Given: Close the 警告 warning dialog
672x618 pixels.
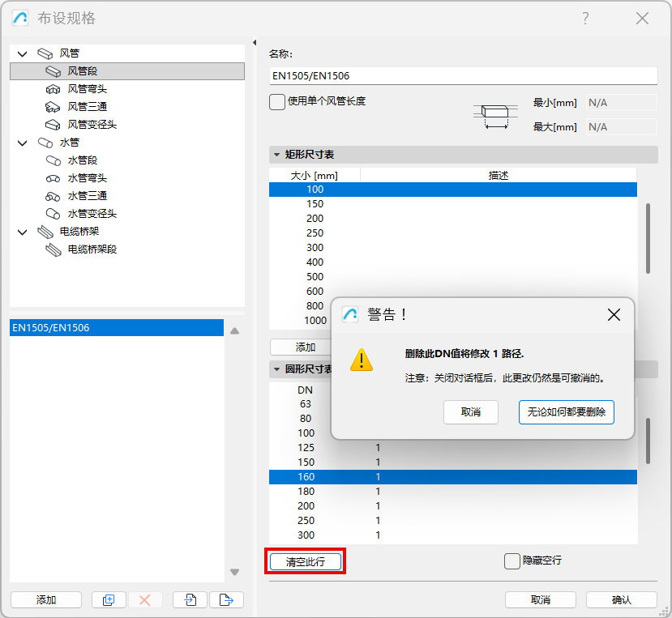Looking at the screenshot, I should pyautogui.click(x=614, y=315).
